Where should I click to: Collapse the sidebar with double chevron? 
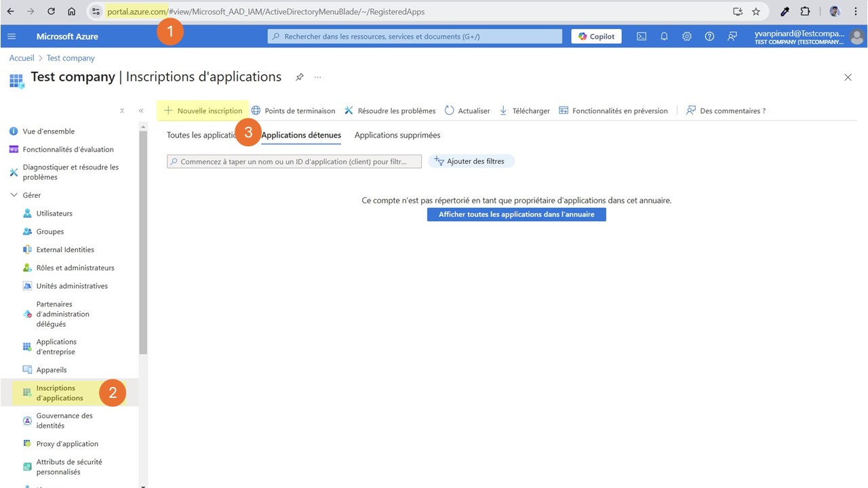click(x=141, y=110)
